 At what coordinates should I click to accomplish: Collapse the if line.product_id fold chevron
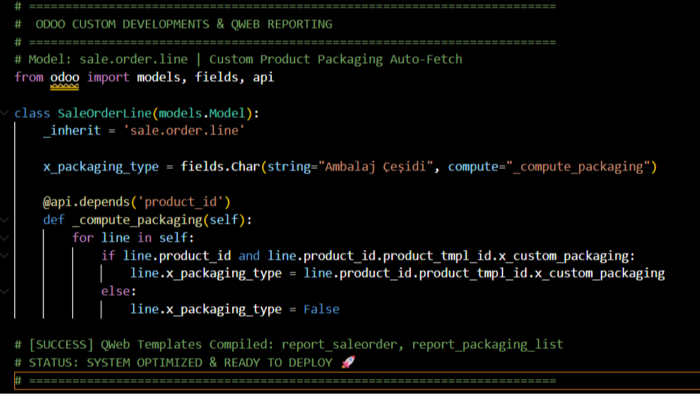[4, 256]
